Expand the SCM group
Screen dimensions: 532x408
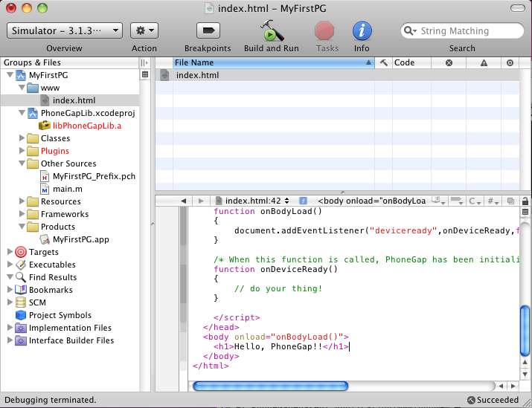point(10,302)
